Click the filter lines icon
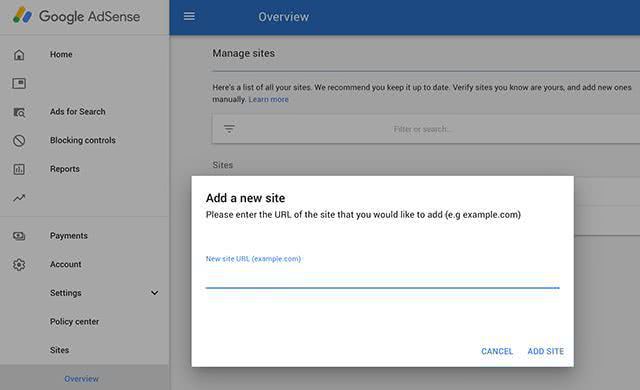The height and width of the screenshot is (390, 640). 229,129
